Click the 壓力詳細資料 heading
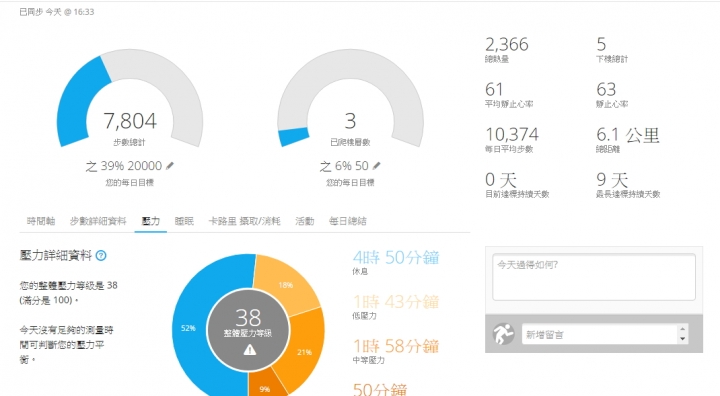This screenshot has height=396, width=720. pos(56,255)
